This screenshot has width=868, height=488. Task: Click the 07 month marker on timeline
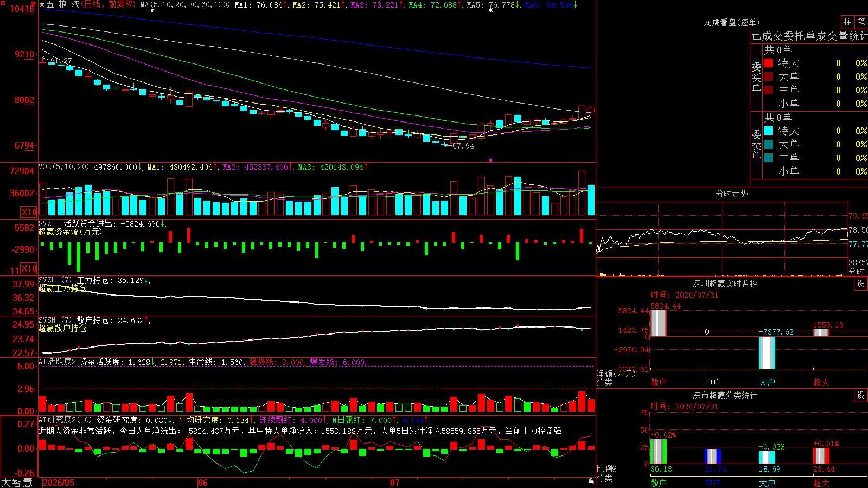(x=394, y=483)
